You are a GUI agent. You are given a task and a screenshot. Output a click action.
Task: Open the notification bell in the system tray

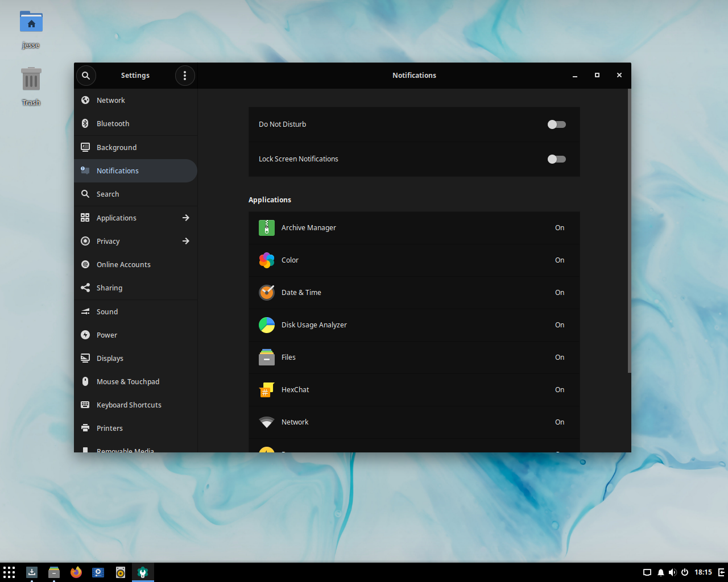pyautogui.click(x=660, y=572)
